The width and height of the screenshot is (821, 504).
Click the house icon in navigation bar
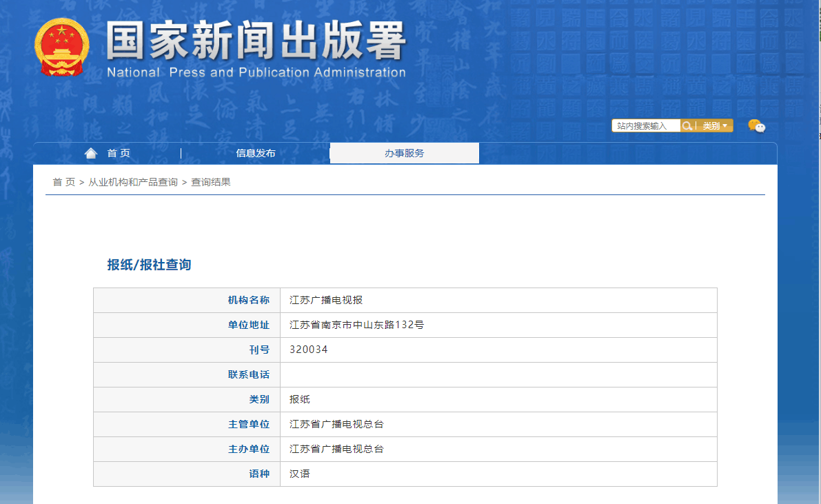pyautogui.click(x=91, y=153)
